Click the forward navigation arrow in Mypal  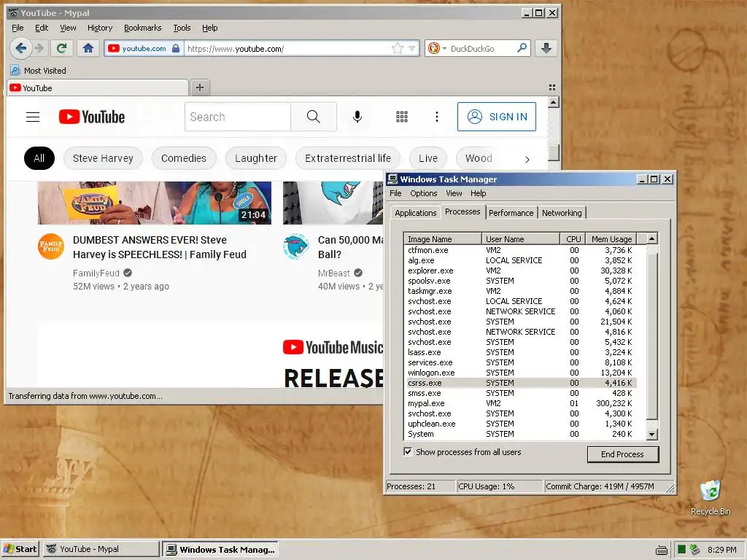click(x=39, y=48)
